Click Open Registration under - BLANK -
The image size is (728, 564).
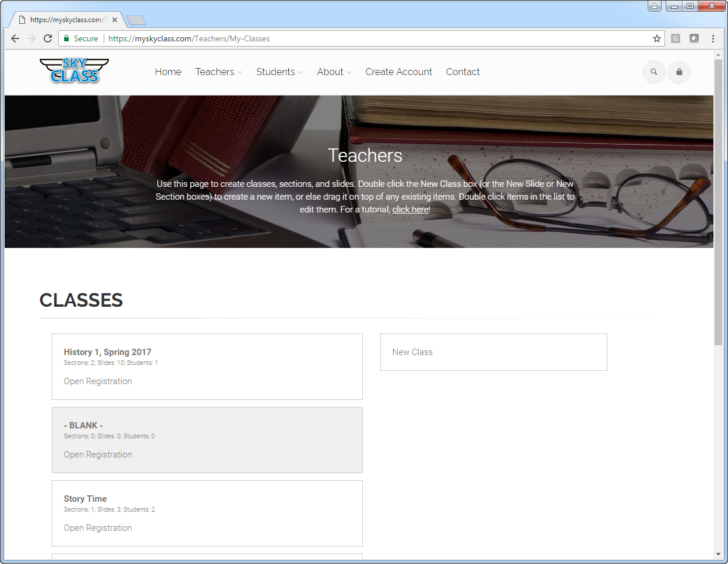coord(98,455)
